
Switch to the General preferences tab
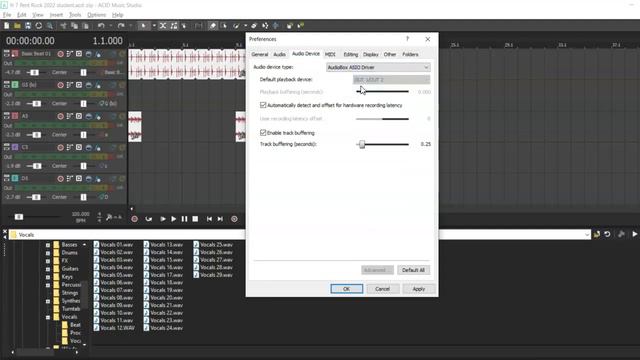(x=260, y=54)
